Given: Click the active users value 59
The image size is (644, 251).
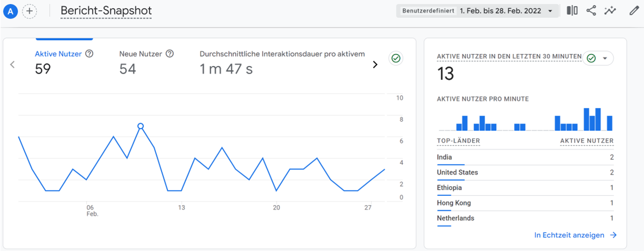Looking at the screenshot, I should [43, 69].
